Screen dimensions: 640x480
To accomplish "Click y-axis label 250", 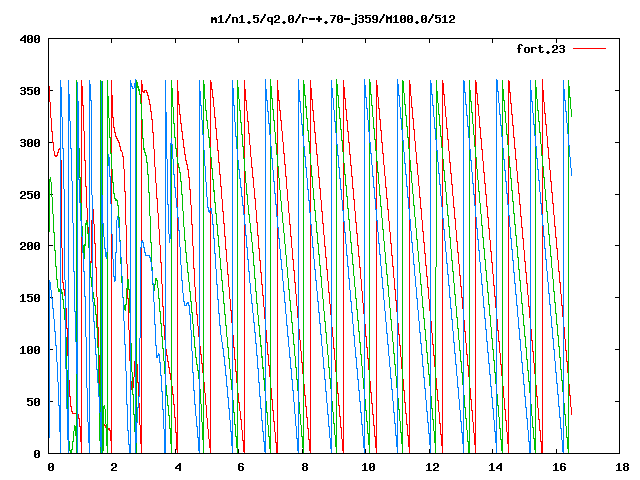I will click(x=30, y=195).
